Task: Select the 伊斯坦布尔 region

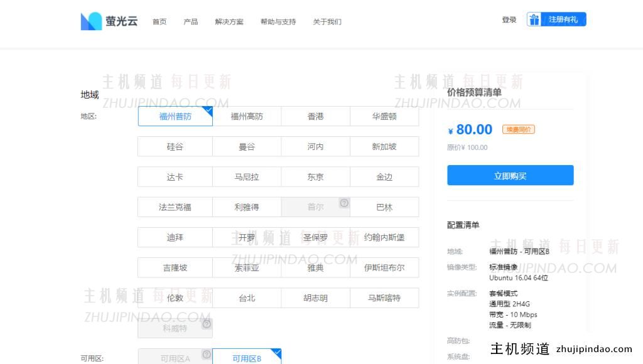Action: point(385,268)
